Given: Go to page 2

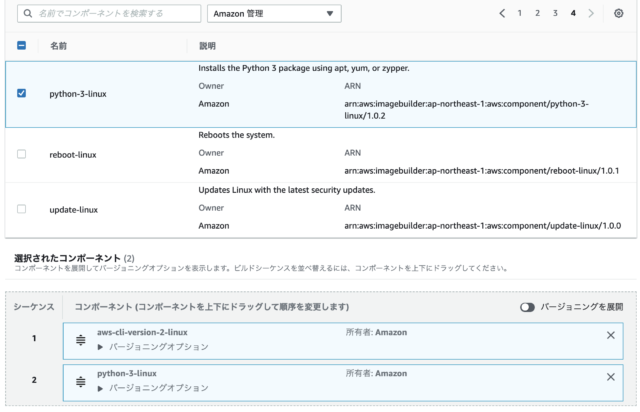Looking at the screenshot, I should (538, 13).
